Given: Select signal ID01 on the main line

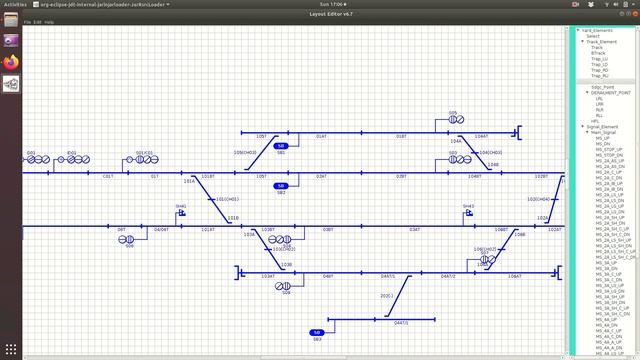Looking at the screenshot, I should pos(73,159).
